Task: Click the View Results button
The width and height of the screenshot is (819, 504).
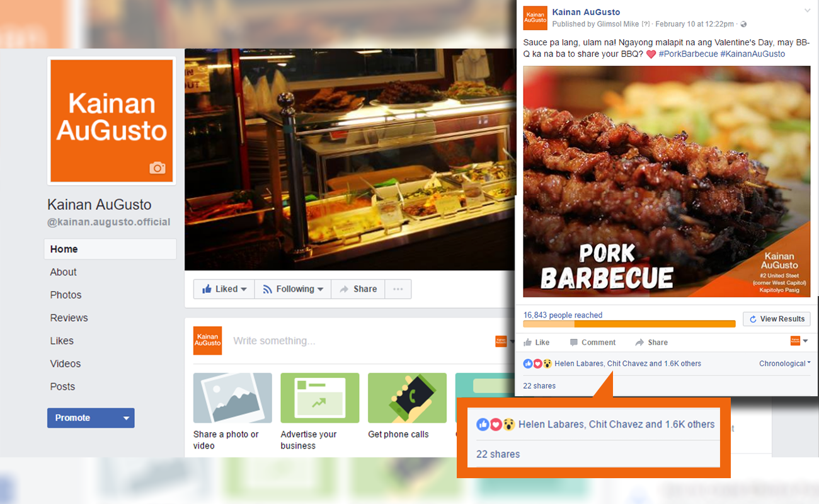Action: (776, 319)
